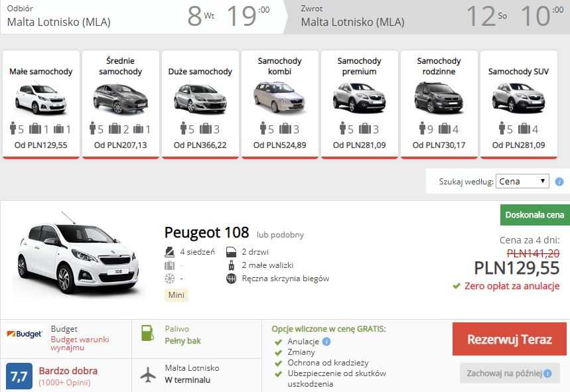570x392 pixels.
Task: Filter by Duże samochody
Action: (200, 104)
